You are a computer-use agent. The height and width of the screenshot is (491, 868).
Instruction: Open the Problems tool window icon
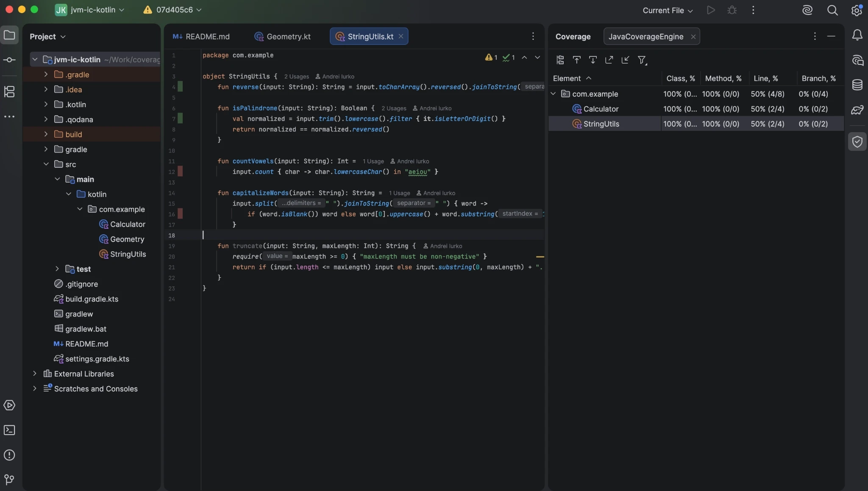pos(9,455)
